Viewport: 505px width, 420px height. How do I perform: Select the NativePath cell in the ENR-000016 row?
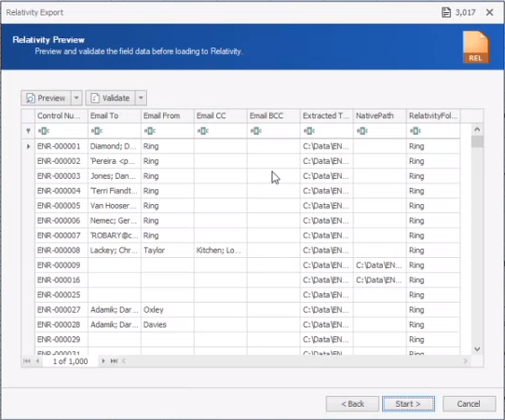380,280
